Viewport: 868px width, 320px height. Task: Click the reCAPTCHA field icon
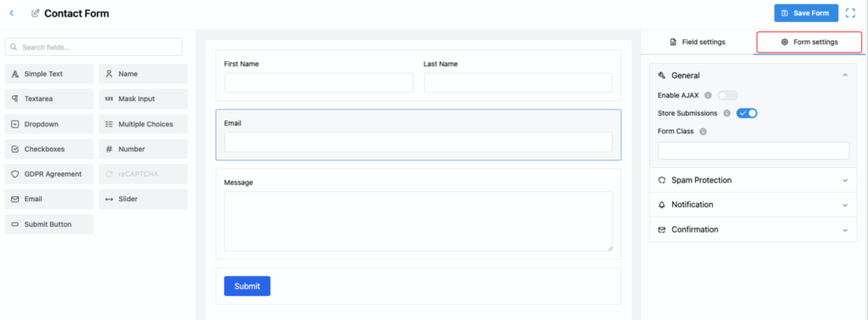pos(109,174)
